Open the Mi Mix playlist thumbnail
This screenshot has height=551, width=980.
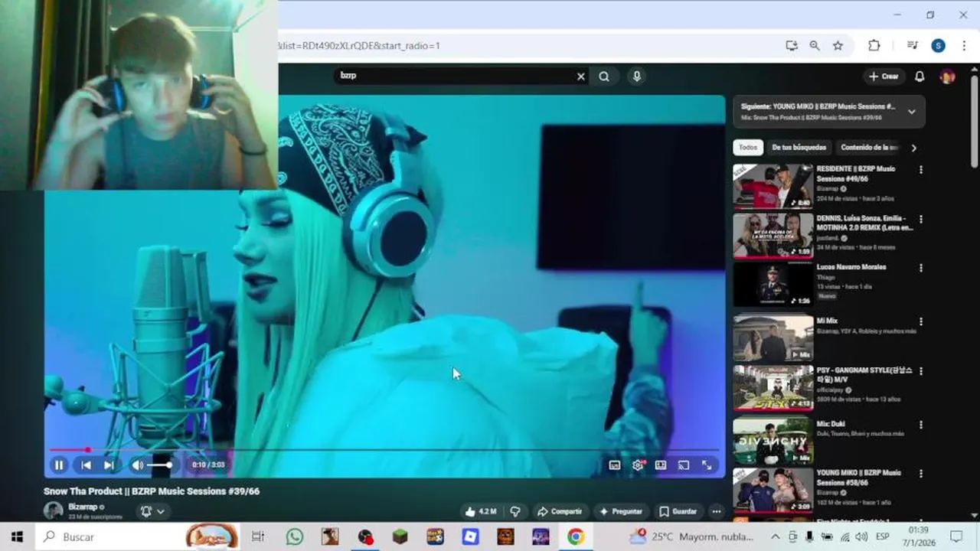point(773,337)
